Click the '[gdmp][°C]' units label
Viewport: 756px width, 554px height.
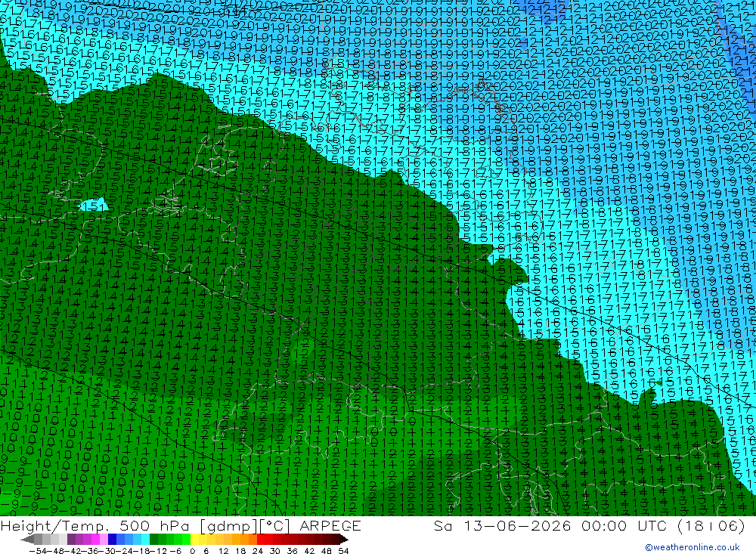point(246,525)
